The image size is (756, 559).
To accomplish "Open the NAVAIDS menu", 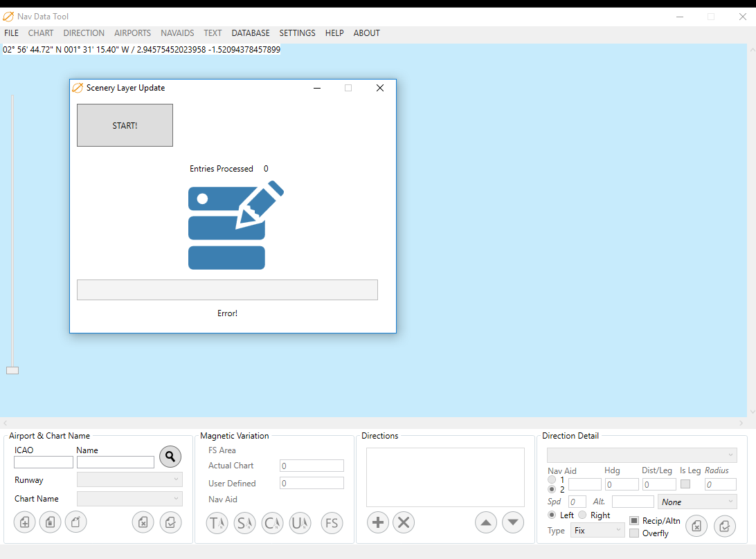I will pos(177,33).
